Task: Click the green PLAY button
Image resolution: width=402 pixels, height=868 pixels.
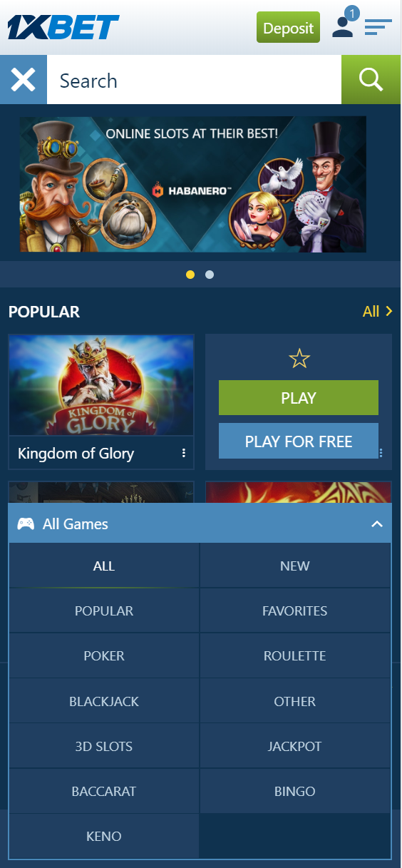Action: tap(299, 398)
